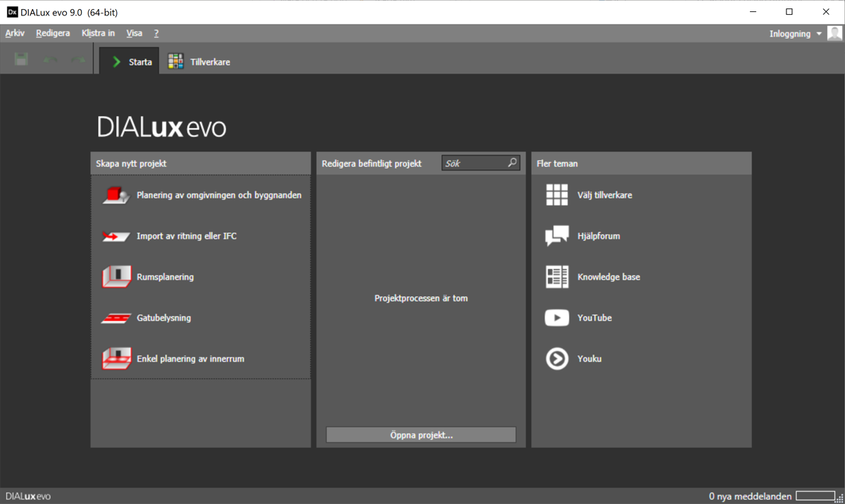The height and width of the screenshot is (504, 845).
Task: Click the save disk icon in toolbar
Action: pyautogui.click(x=21, y=61)
